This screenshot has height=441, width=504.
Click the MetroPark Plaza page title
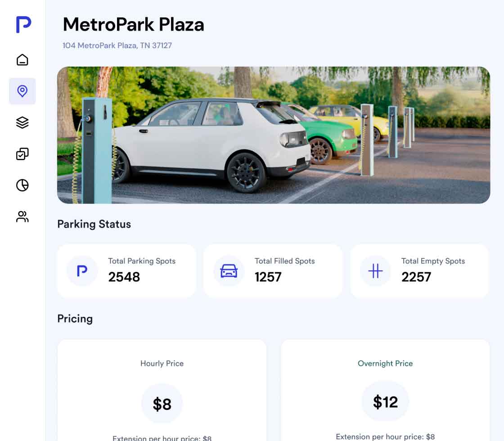[x=133, y=24]
